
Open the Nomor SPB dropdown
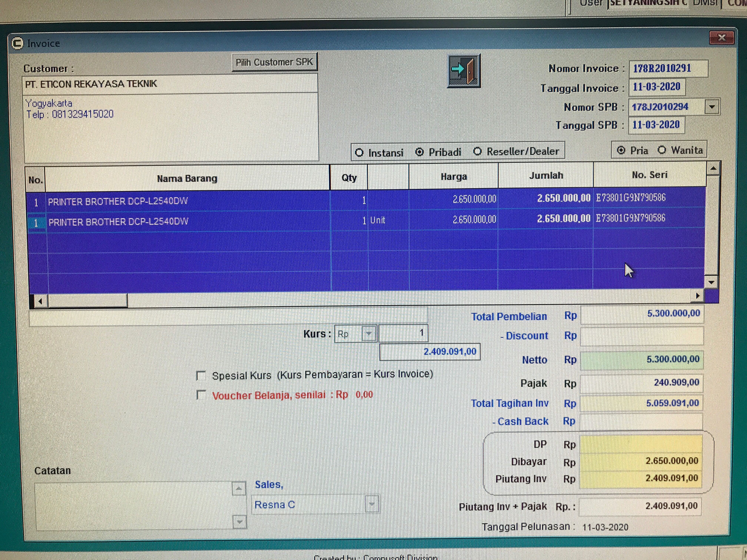[x=712, y=107]
